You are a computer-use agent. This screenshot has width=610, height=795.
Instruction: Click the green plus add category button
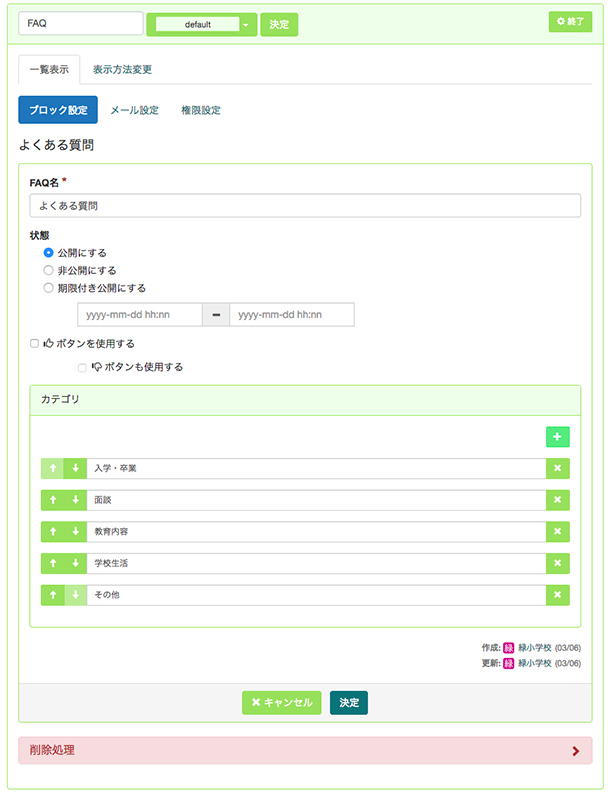point(557,437)
